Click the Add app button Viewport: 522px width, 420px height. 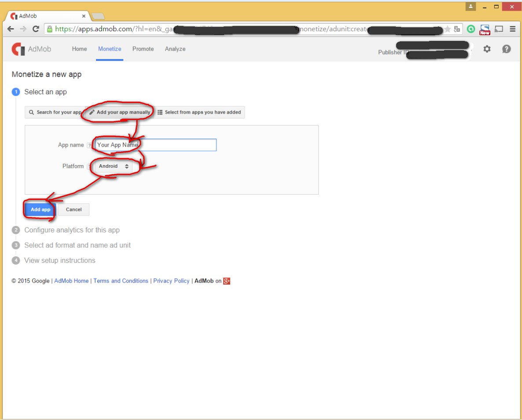coord(40,210)
